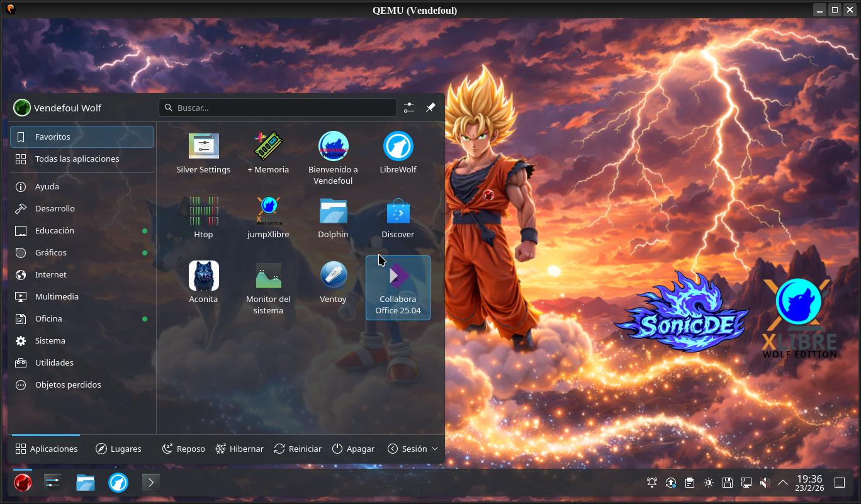Image resolution: width=861 pixels, height=504 pixels.
Task: Open Htop from favorites
Action: [203, 211]
